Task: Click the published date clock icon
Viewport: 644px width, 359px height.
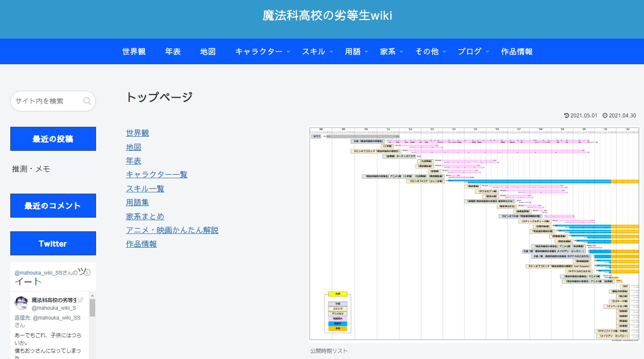Action: pos(605,116)
